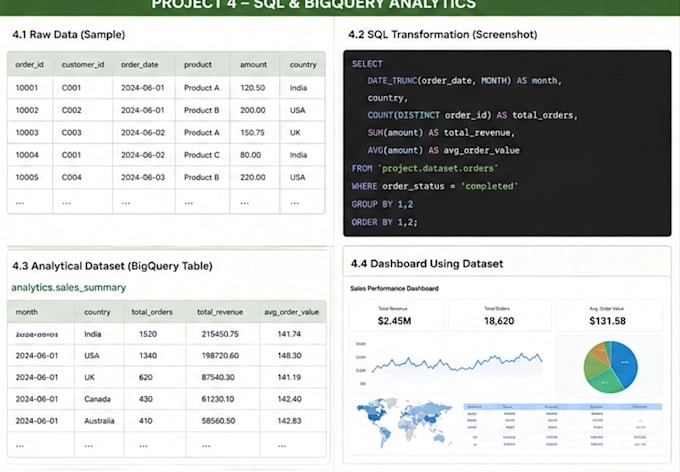Click revenue value 87540.30
The image size is (680, 472).
tap(218, 377)
